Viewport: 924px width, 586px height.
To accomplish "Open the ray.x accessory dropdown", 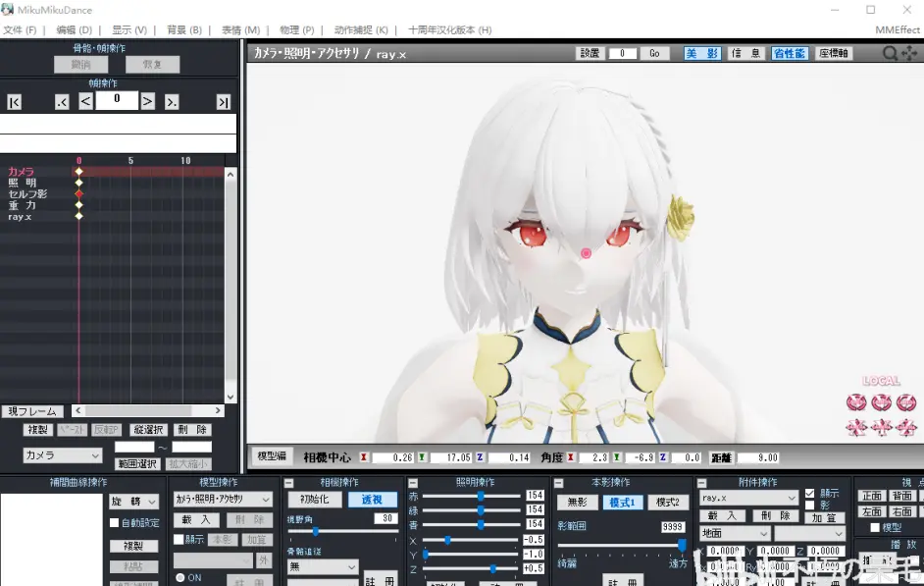I will coord(748,498).
